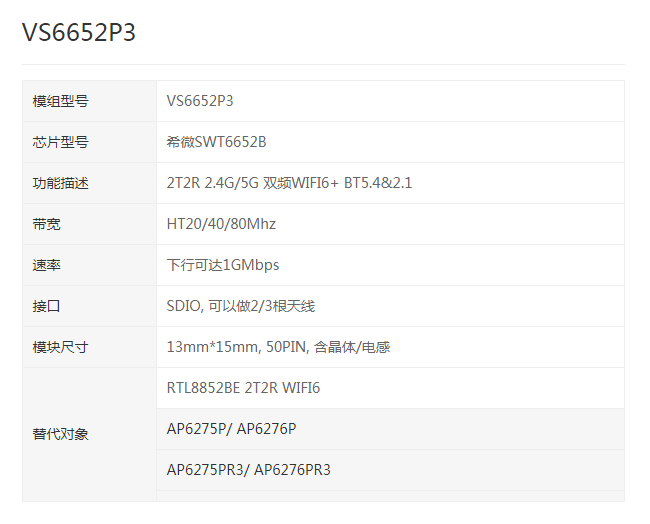Image resolution: width=650 pixels, height=524 pixels.
Task: Click the VS6652P3 page heading
Action: (x=79, y=33)
